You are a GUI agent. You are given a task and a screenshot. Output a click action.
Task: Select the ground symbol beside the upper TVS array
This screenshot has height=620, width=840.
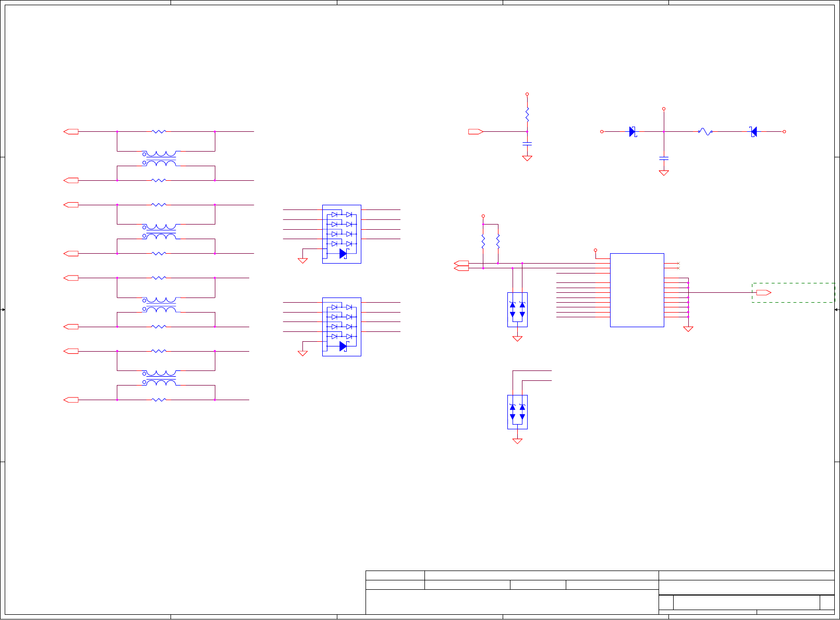click(302, 261)
